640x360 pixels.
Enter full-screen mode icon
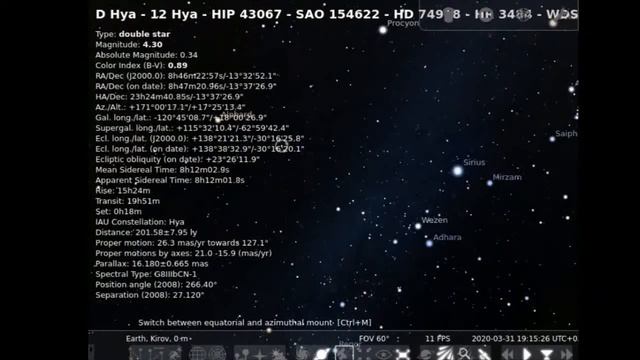402,353
